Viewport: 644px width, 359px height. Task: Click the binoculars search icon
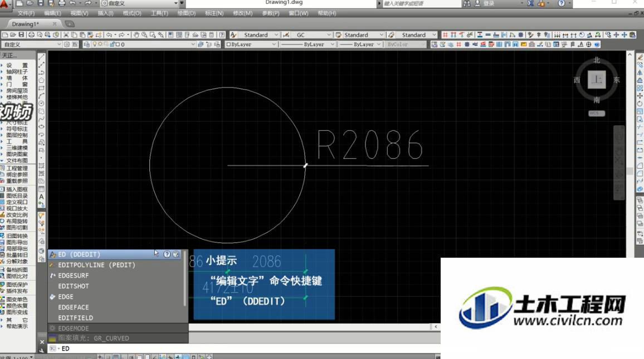click(x=467, y=3)
